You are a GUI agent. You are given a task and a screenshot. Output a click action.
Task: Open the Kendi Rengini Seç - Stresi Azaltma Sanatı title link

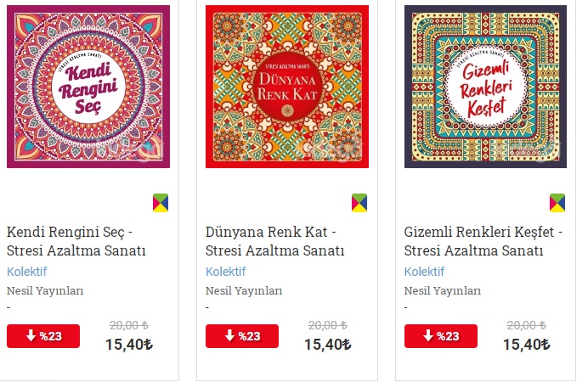[x=76, y=241]
